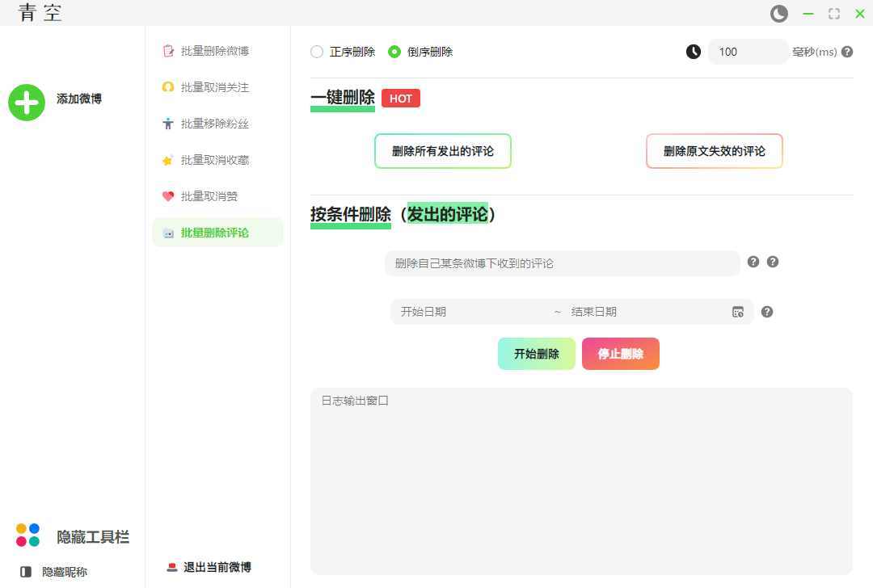This screenshot has width=873, height=588.
Task: Open 批量移除粉丝 section
Action: pos(214,124)
